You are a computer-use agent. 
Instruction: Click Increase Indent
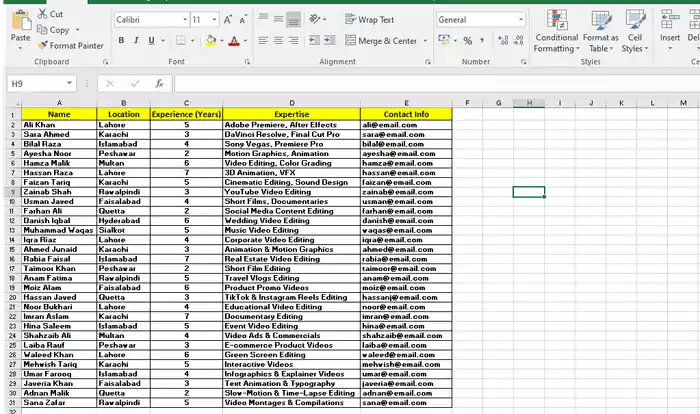329,41
